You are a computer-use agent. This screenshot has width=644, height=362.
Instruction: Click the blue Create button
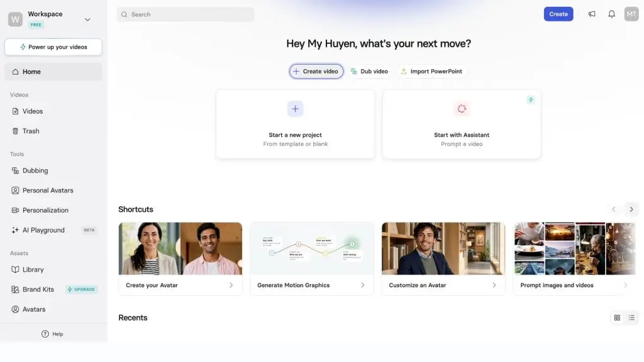coord(558,14)
